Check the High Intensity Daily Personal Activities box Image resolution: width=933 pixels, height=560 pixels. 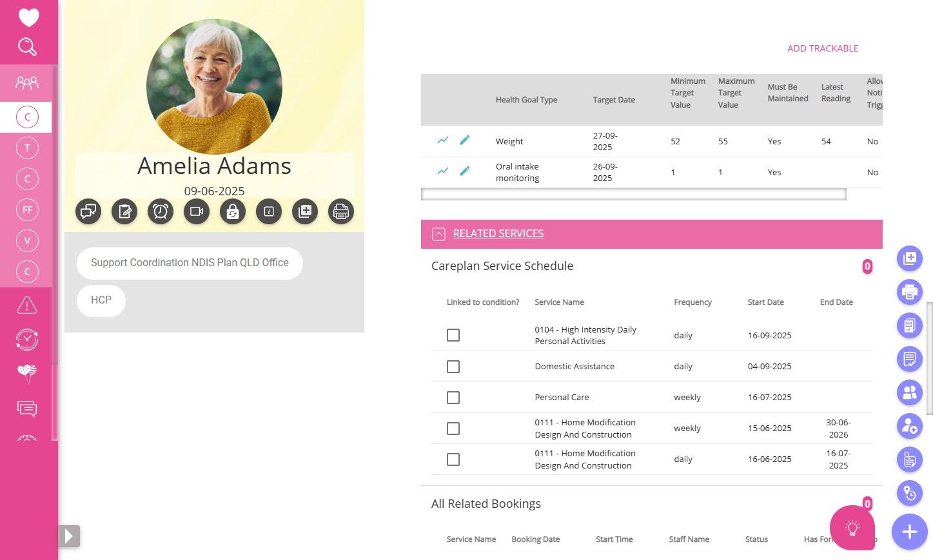coord(453,335)
